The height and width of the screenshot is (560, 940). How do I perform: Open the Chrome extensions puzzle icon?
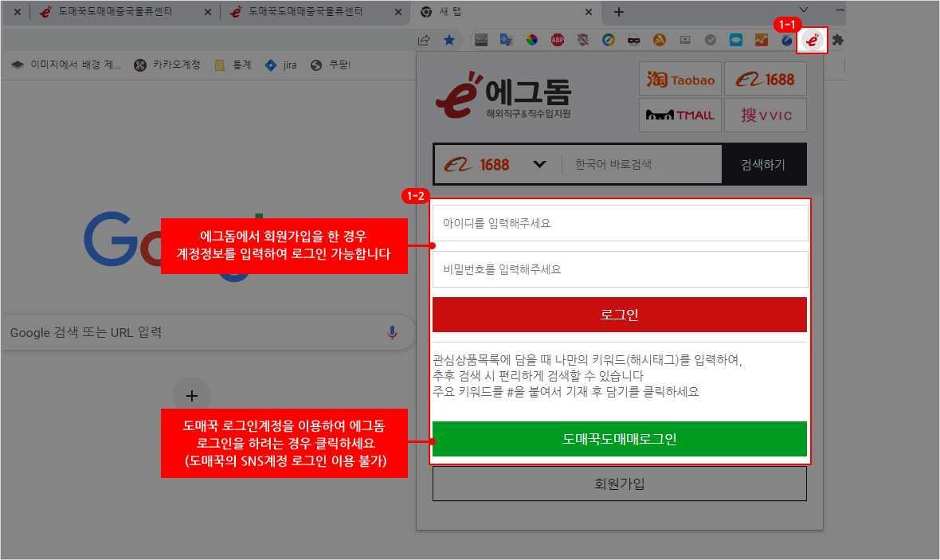click(x=837, y=40)
